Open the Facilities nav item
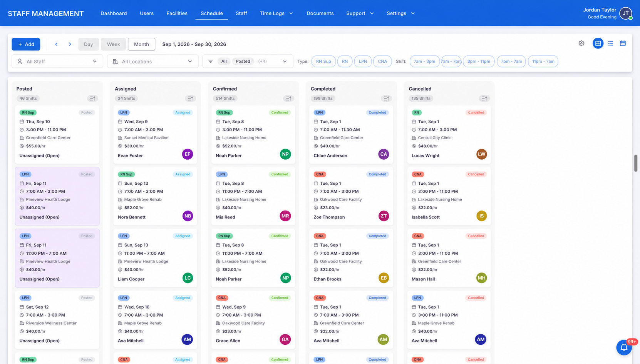Image resolution: width=640 pixels, height=364 pixels. click(x=177, y=13)
